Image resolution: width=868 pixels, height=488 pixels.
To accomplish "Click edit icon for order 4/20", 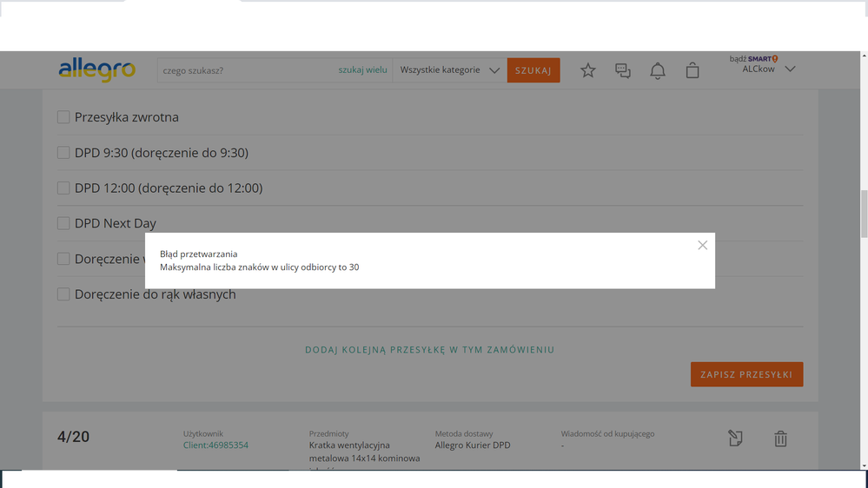I will (x=735, y=439).
